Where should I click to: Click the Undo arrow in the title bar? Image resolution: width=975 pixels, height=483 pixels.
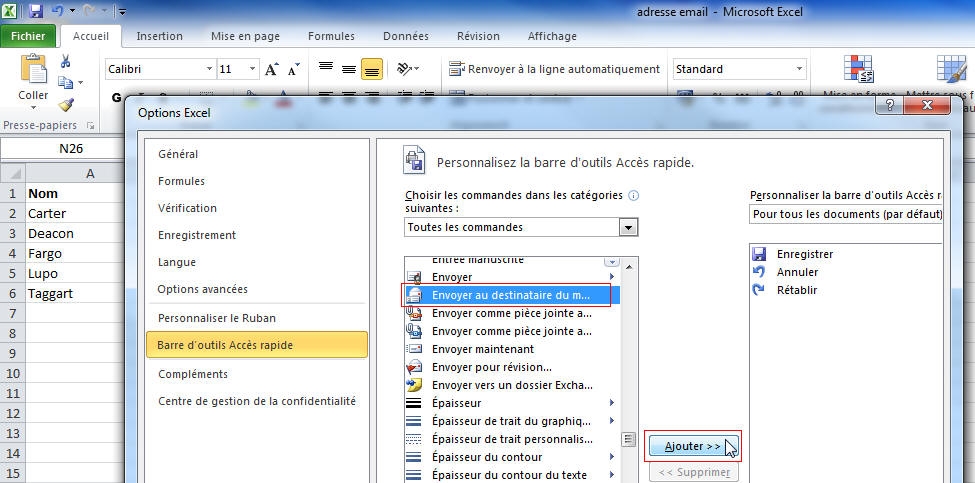pos(57,11)
